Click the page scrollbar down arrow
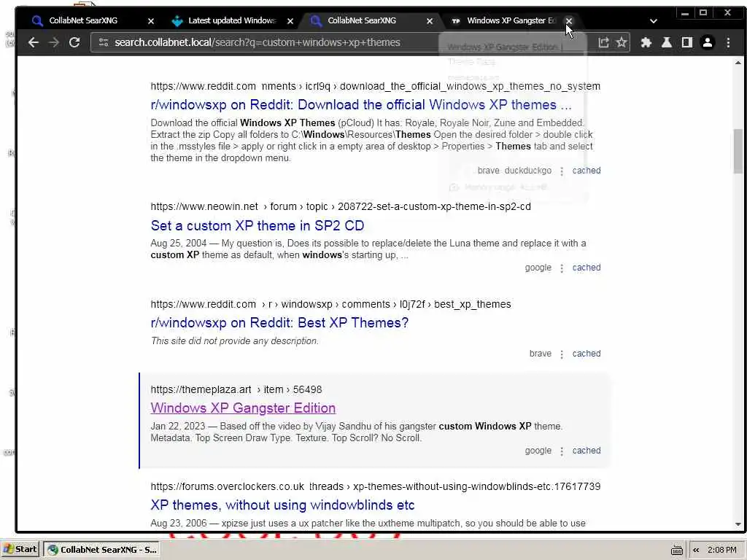The height and width of the screenshot is (560, 747). 738,524
